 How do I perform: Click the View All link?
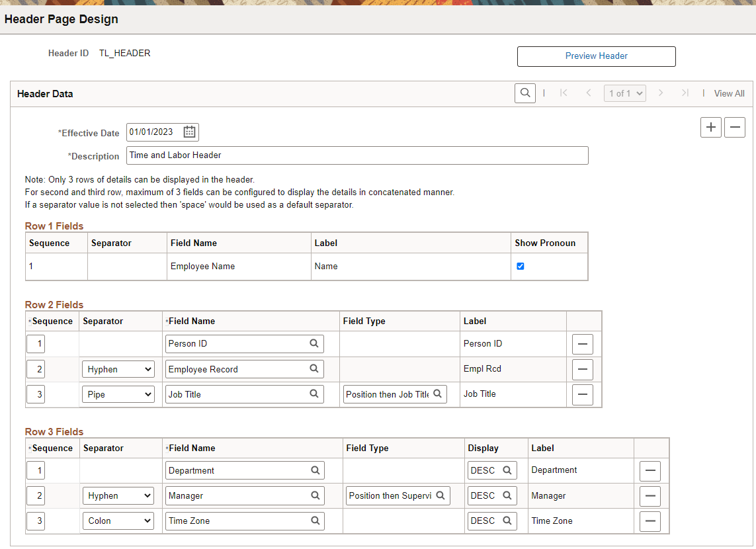click(729, 94)
